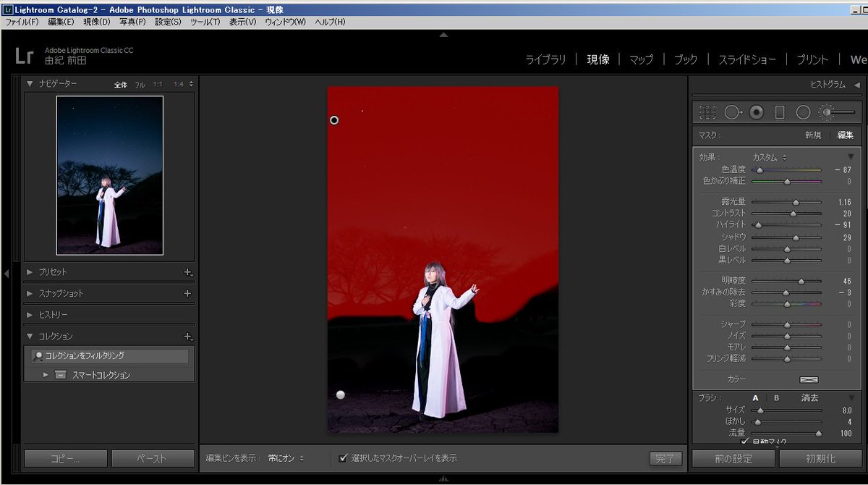Click the Previous settings (前の設定) button
Image resolution: width=868 pixels, height=485 pixels.
(733, 458)
